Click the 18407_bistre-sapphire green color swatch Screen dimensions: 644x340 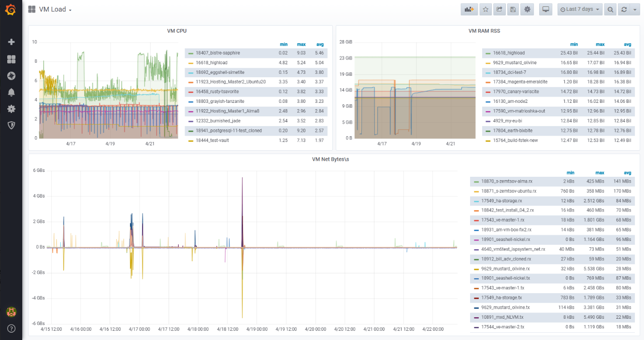pyautogui.click(x=191, y=53)
